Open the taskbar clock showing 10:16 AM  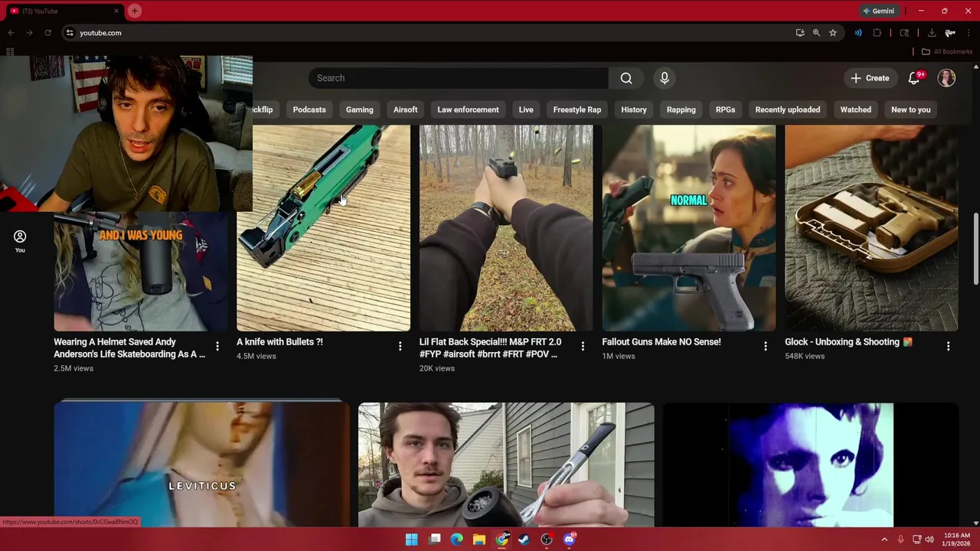[957, 540]
